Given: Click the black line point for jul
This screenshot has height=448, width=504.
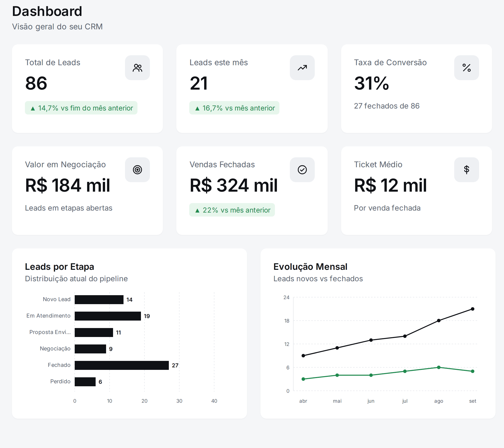Looking at the screenshot, I should click(x=405, y=336).
